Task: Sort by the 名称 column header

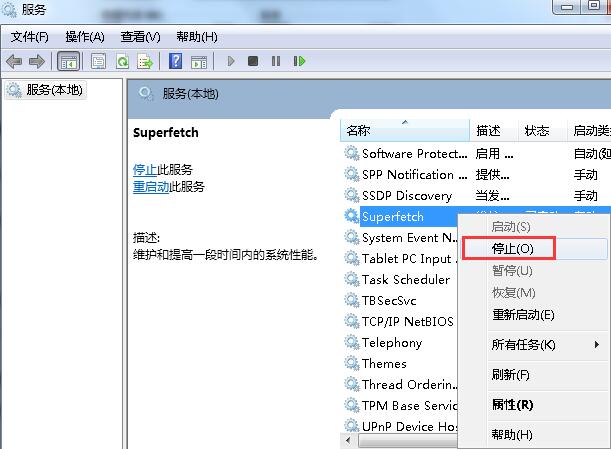Action: coord(405,131)
